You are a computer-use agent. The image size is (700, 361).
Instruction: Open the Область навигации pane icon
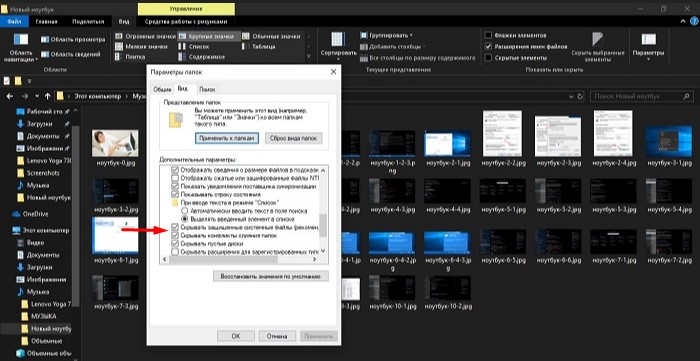click(x=21, y=39)
